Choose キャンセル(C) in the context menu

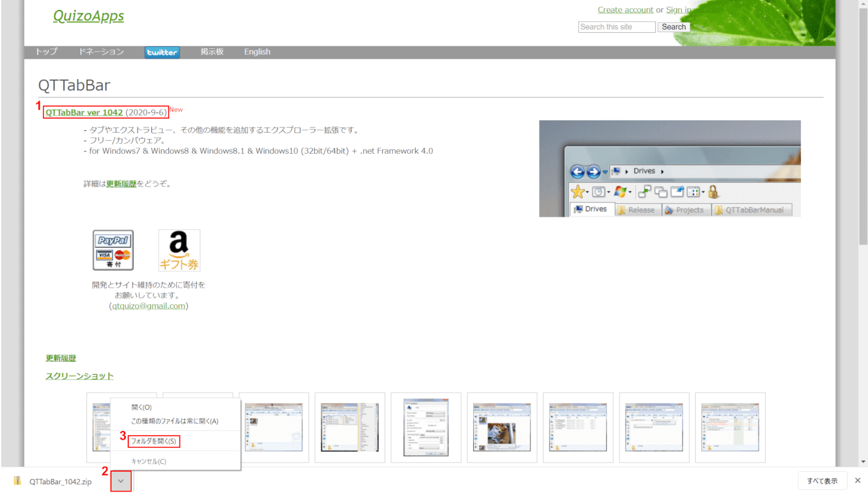click(176, 461)
